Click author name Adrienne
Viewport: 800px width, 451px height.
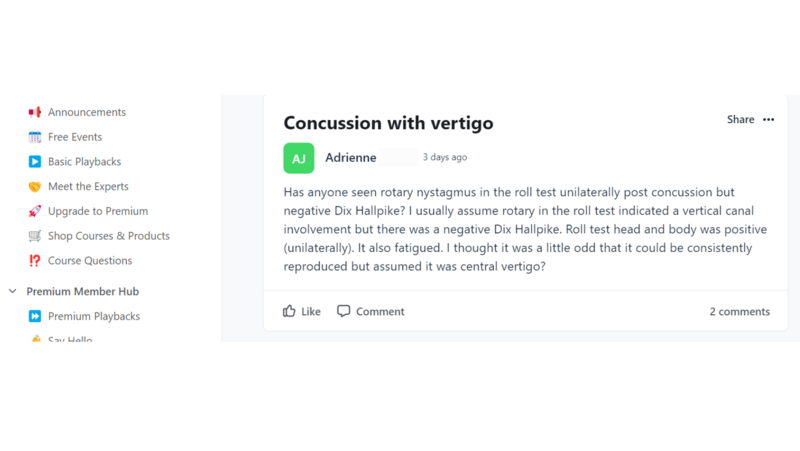(350, 158)
